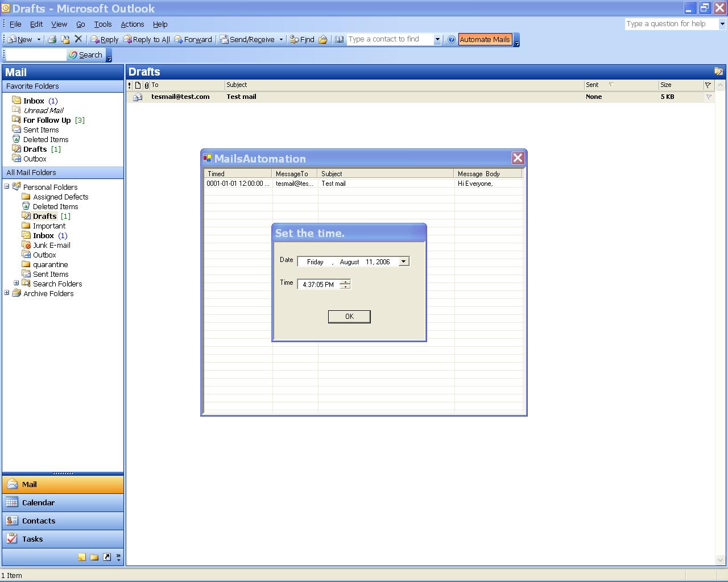728x582 pixels.
Task: Open the Tools menu
Action: (103, 24)
